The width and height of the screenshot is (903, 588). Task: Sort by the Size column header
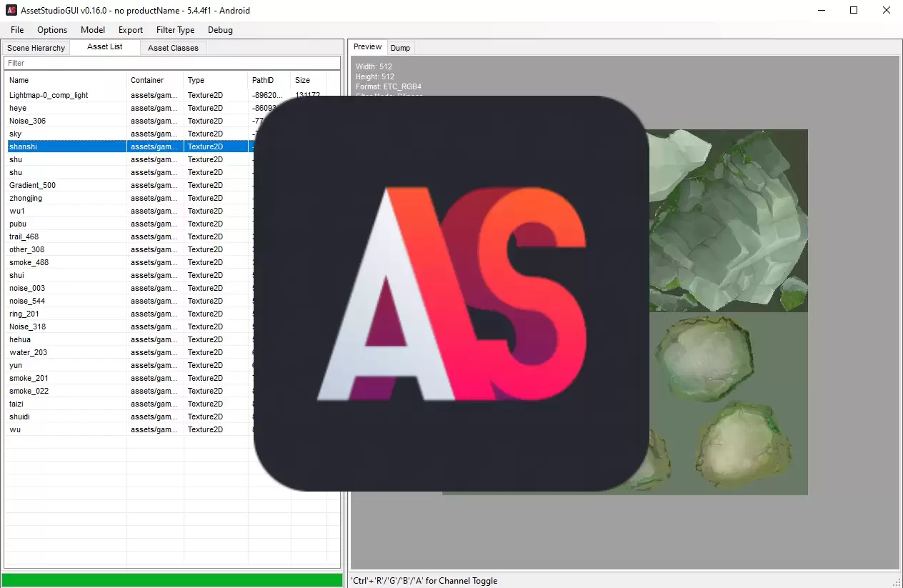(309, 80)
